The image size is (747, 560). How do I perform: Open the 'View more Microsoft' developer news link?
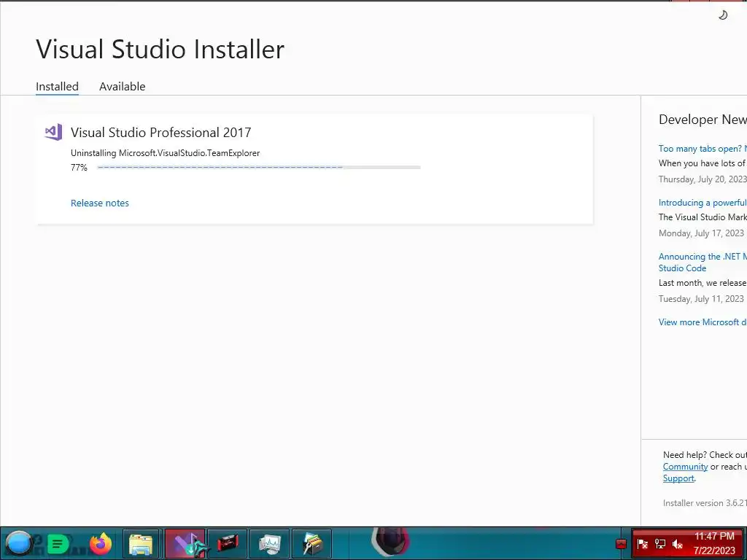coord(703,322)
